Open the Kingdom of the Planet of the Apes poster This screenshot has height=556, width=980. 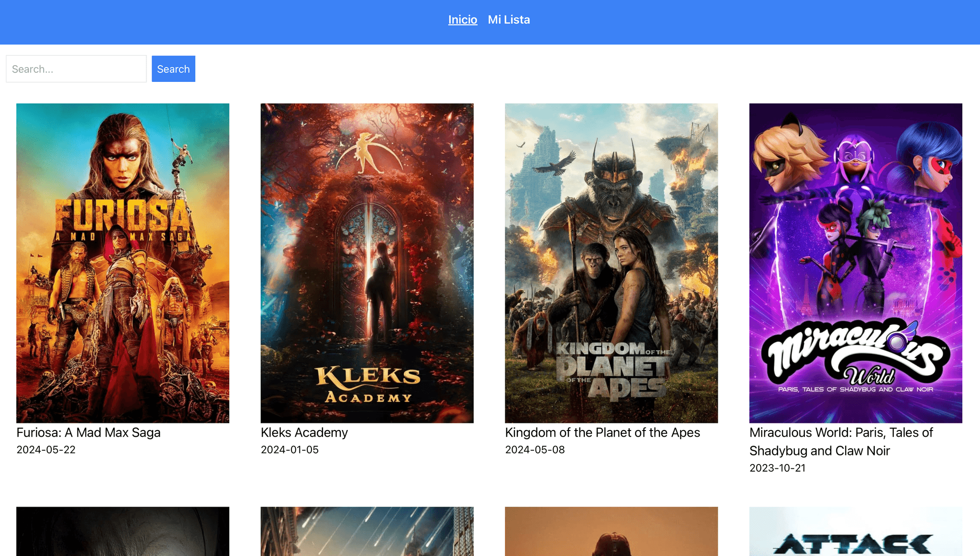click(x=611, y=263)
